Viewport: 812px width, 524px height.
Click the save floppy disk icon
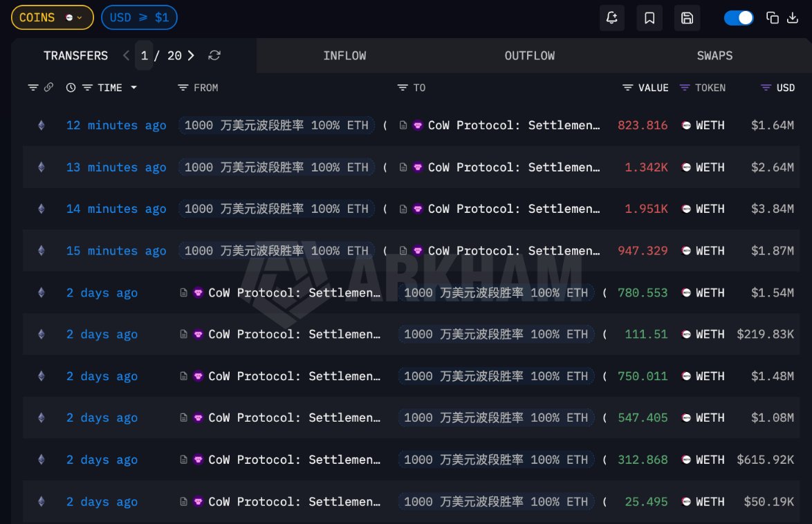pyautogui.click(x=688, y=18)
